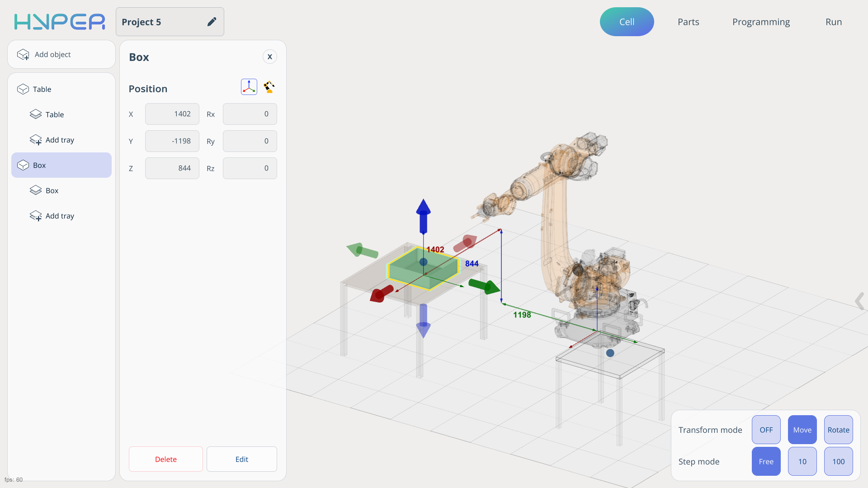The image size is (868, 488).
Task: Set step mode to 10
Action: [x=802, y=461]
